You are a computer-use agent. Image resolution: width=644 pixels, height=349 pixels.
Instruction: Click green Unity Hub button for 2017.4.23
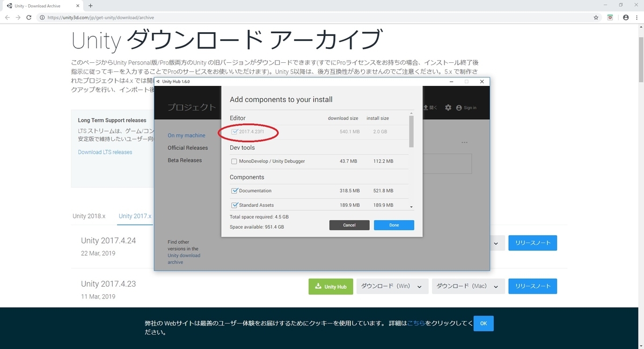[331, 286]
